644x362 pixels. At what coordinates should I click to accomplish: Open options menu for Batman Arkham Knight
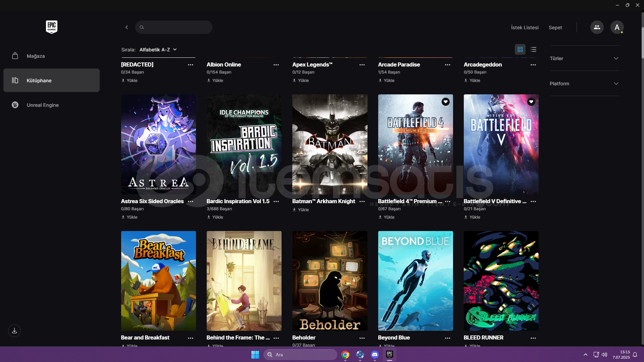pyautogui.click(x=362, y=201)
